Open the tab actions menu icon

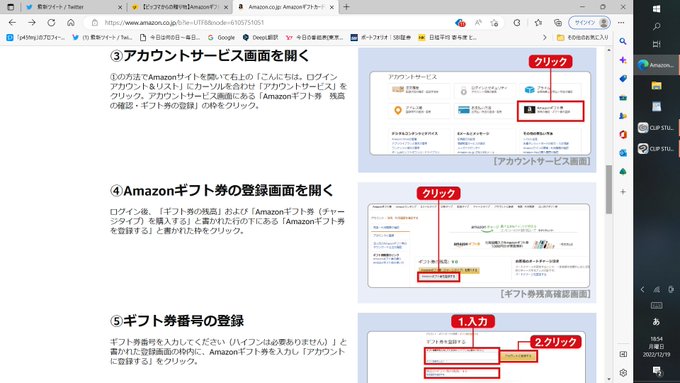(11, 7)
